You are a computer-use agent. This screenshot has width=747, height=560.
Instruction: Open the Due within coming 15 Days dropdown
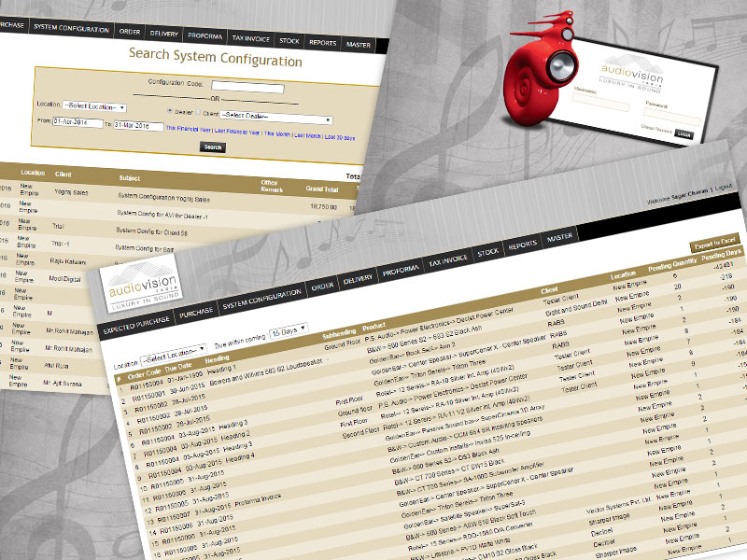pyautogui.click(x=289, y=331)
